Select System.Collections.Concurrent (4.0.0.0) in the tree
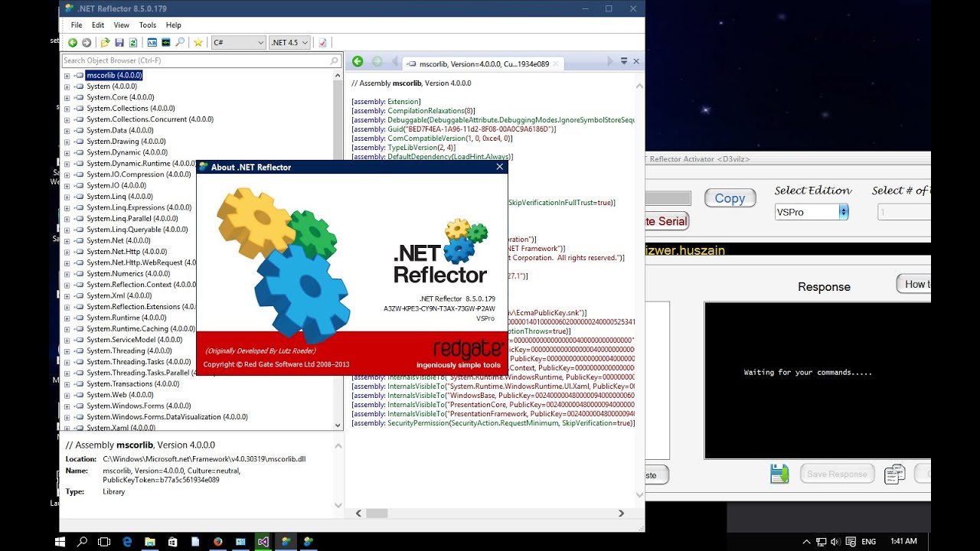Viewport: 980px width, 551px height. 149,119
